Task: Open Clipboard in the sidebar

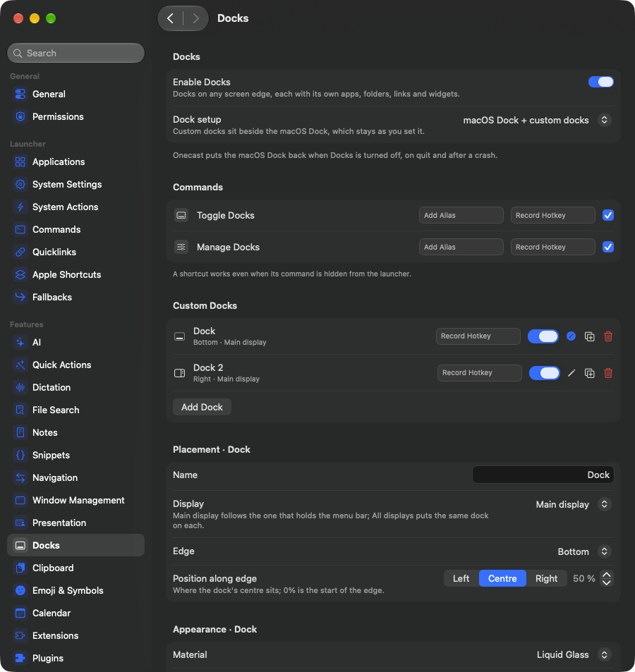Action: click(x=76, y=568)
